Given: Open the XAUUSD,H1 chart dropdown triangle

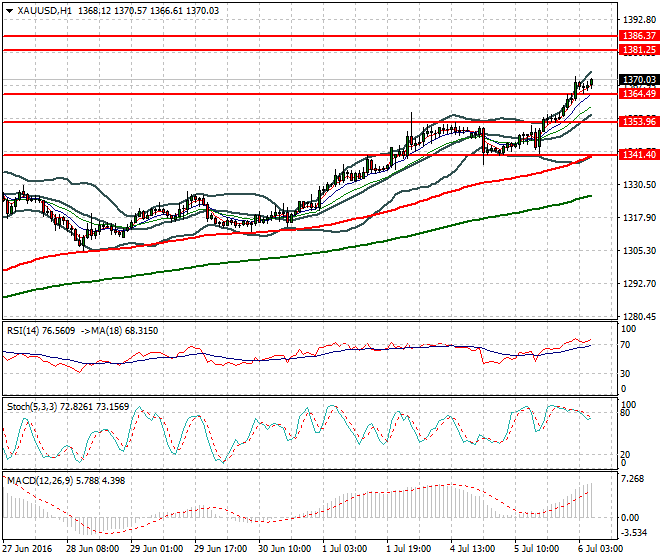Looking at the screenshot, I should coord(9,11).
